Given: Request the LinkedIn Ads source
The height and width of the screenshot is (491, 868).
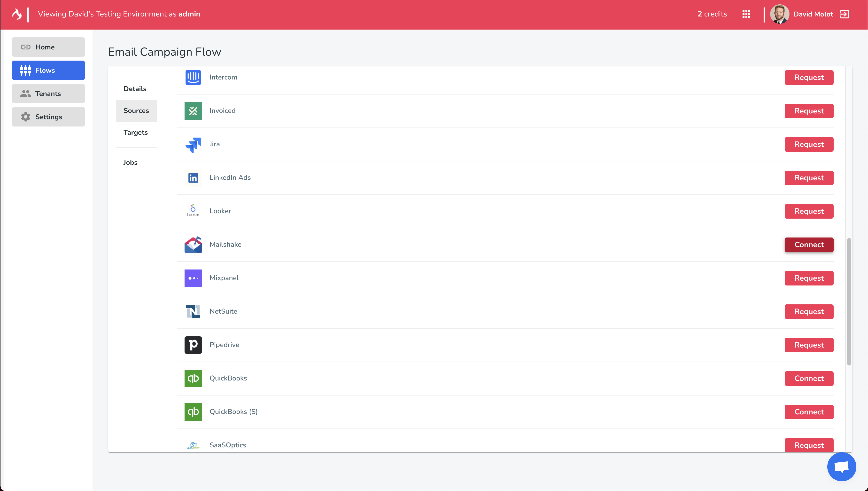Looking at the screenshot, I should point(809,178).
